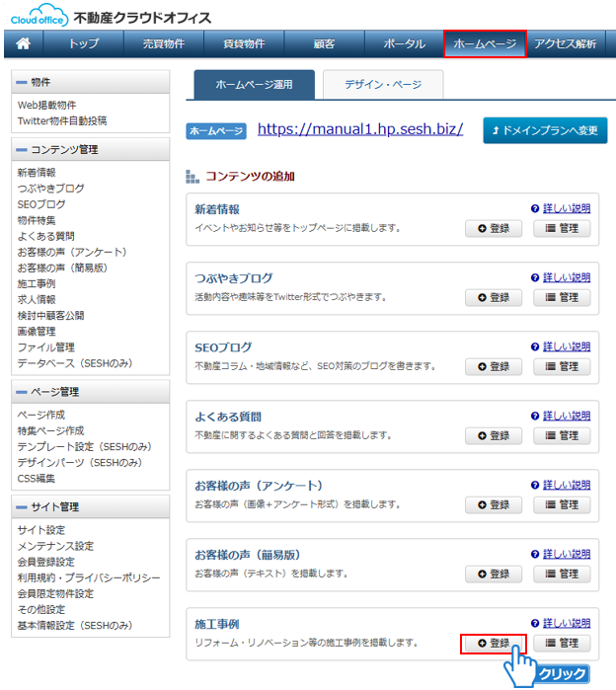Click help icon next to SEOブログ 詳しい説明
This screenshot has width=616, height=690.
(535, 346)
